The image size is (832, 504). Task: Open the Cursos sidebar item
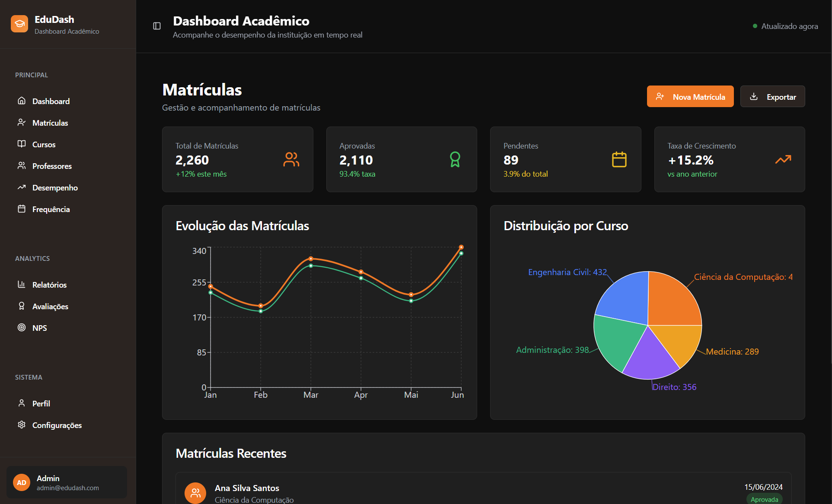point(44,144)
